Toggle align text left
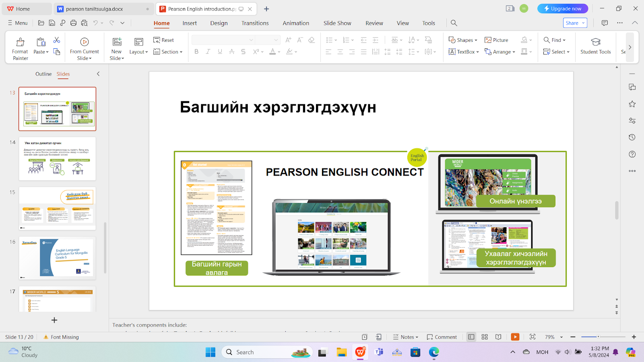Viewport: 644px width, 362px height. click(328, 51)
